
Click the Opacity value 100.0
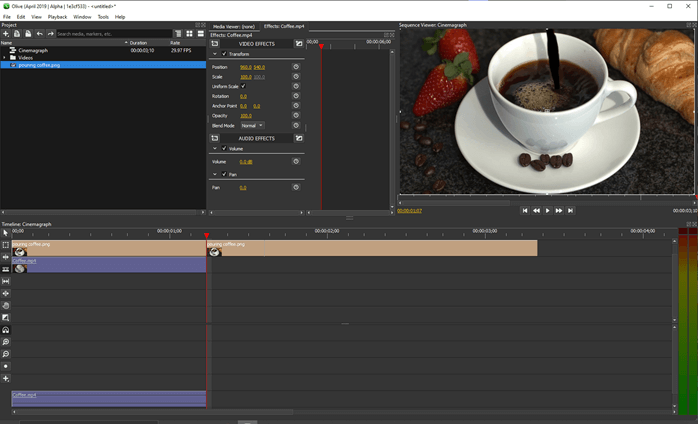tap(246, 116)
